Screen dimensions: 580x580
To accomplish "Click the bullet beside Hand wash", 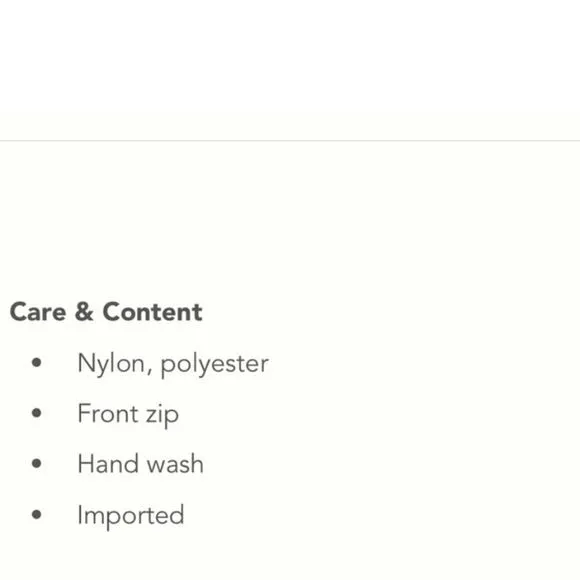I will point(37,463).
